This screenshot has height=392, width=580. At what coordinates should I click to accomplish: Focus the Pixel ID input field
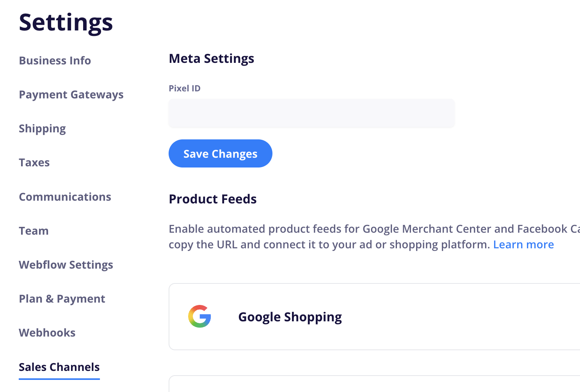311,113
